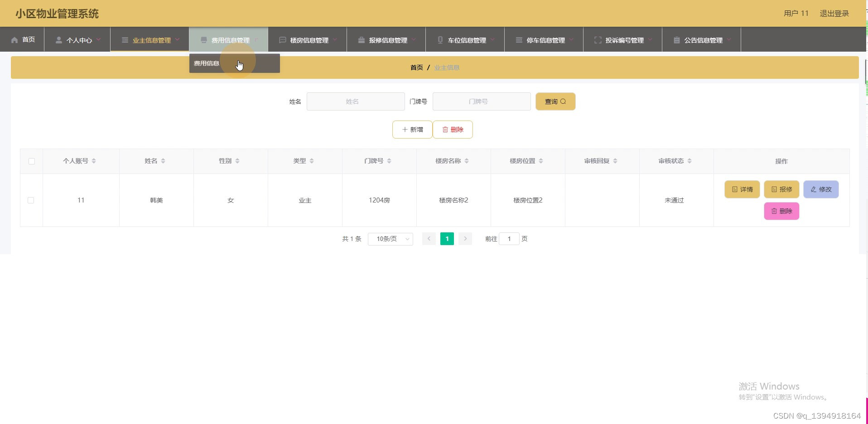Open the 公告信息管理 menu label
This screenshot has width=868, height=424.
click(704, 40)
